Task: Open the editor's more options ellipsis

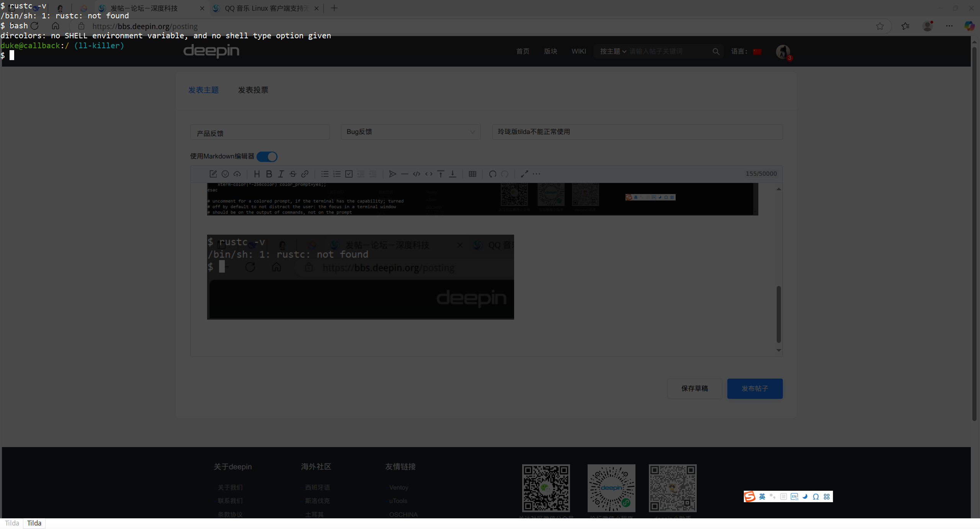Action: click(536, 174)
